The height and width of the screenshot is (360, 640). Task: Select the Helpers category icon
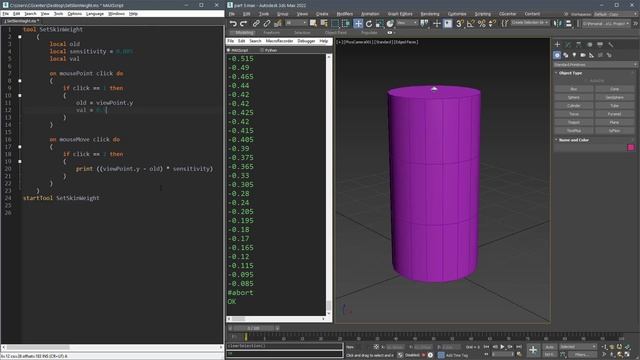click(591, 55)
